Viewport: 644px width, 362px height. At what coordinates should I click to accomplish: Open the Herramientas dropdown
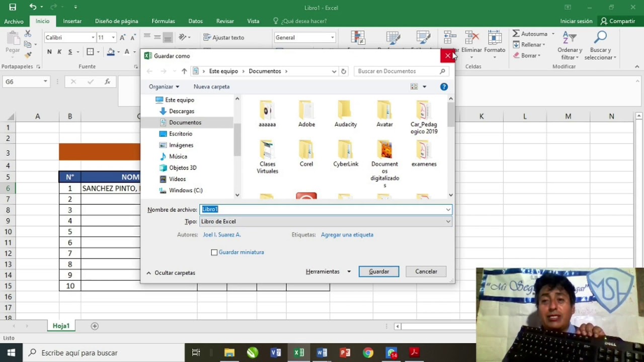click(328, 271)
